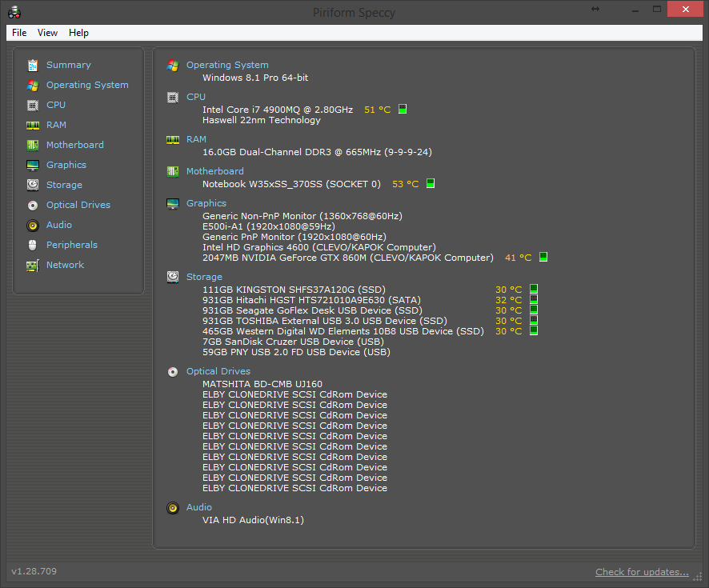Click the VIA HD Audio(Win8.1) entry
This screenshot has width=709, height=588.
pos(253,520)
